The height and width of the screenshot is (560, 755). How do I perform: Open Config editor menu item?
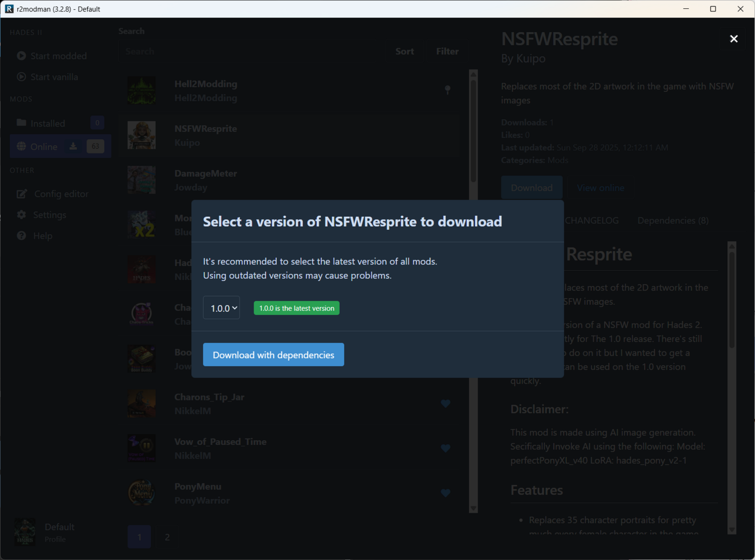click(x=60, y=193)
